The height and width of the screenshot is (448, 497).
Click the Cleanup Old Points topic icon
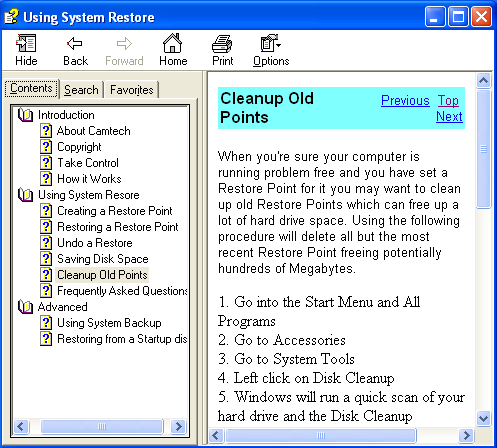(46, 275)
